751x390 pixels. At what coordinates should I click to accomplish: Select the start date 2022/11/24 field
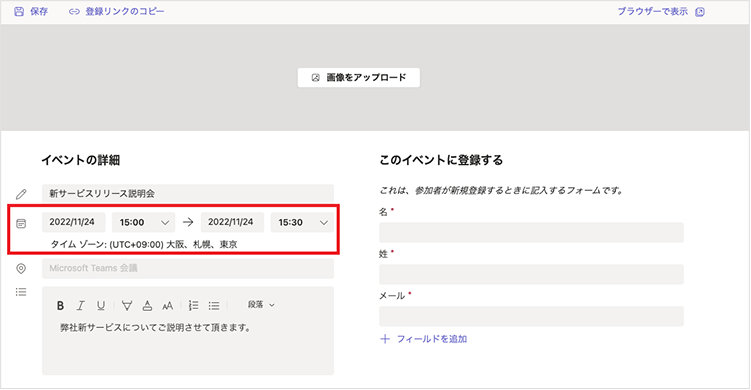[73, 222]
